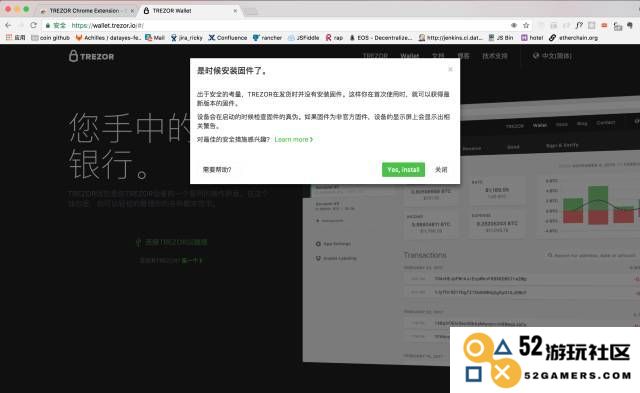Open the jenkins bookmark

[451, 38]
